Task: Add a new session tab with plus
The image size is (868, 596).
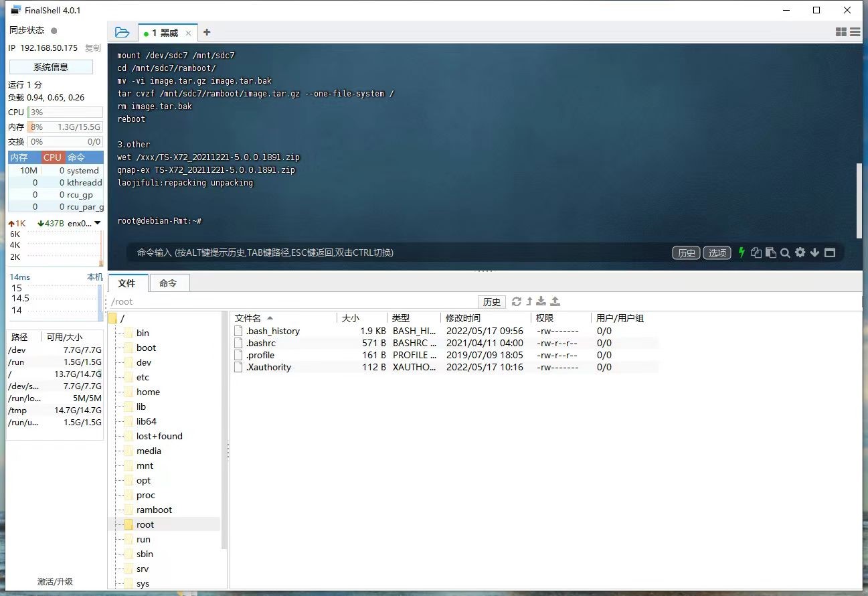Action: click(207, 32)
